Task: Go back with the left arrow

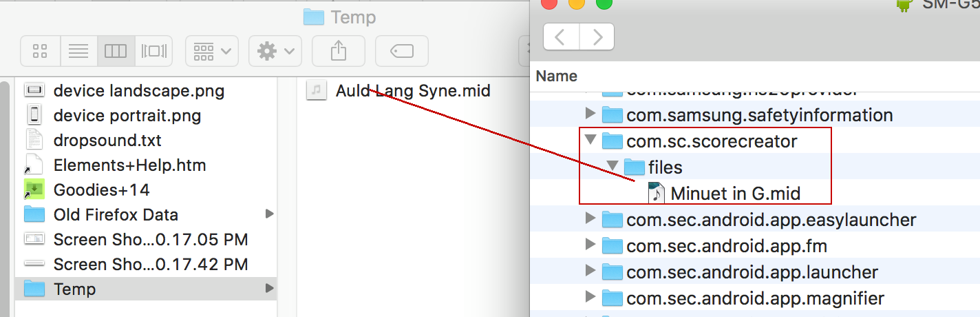Action: (x=562, y=37)
